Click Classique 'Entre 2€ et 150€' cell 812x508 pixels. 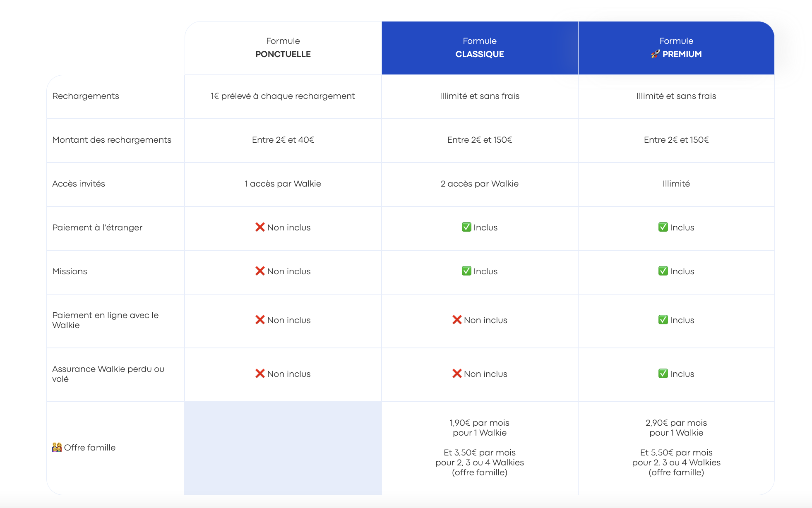click(x=480, y=140)
